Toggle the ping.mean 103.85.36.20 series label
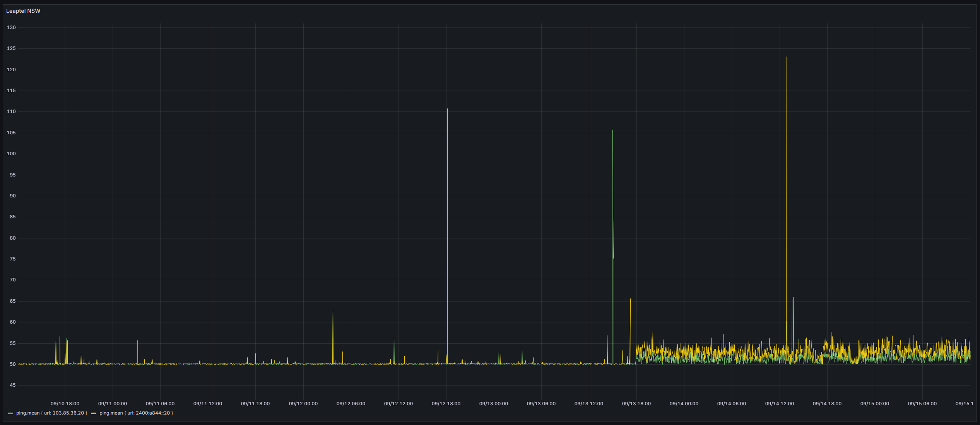This screenshot has height=425, width=980. (51, 413)
